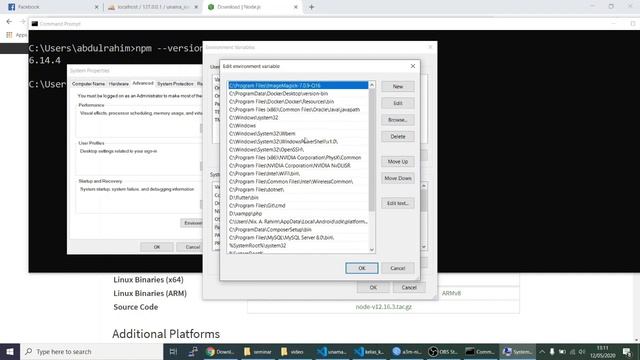Open Edit text... mode
This screenshot has height=360, width=640.
[x=398, y=203]
